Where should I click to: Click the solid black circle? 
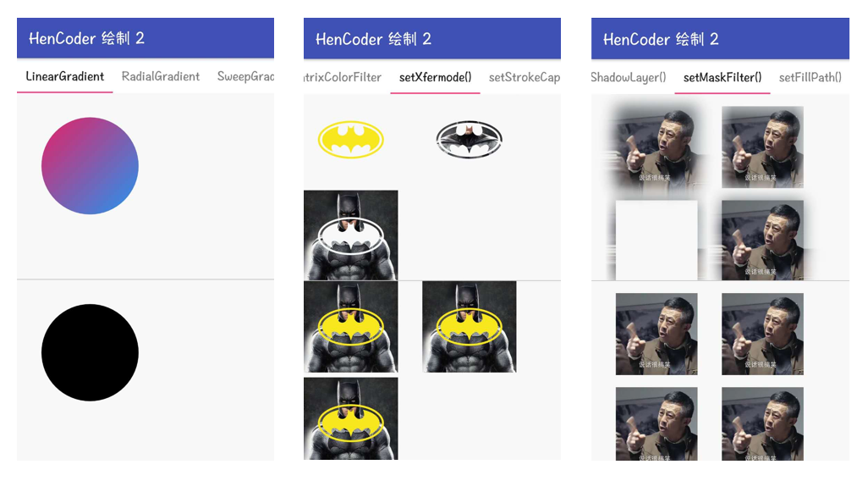91,352
